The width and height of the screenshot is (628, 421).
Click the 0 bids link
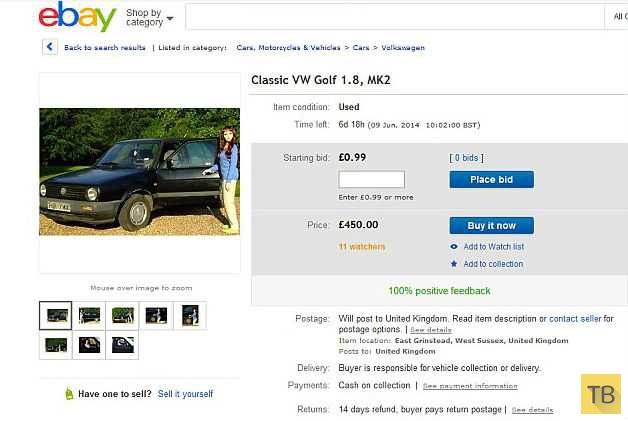(x=467, y=158)
